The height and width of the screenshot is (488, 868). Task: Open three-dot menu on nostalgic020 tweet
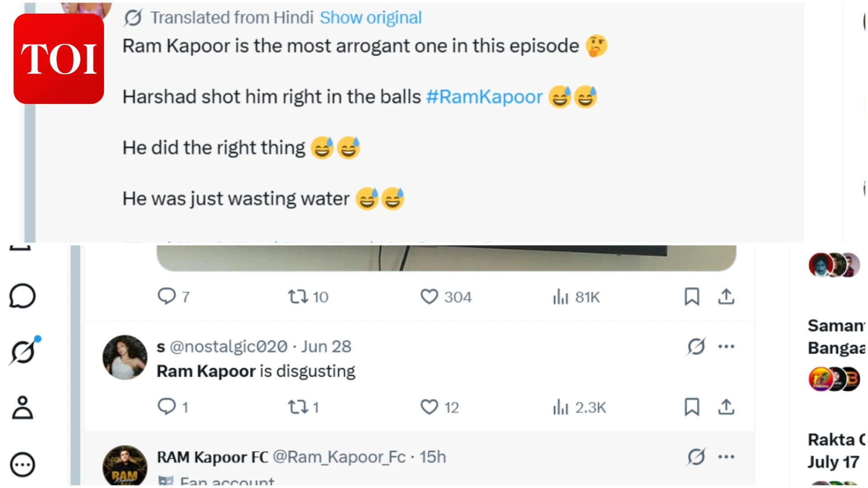[726, 347]
